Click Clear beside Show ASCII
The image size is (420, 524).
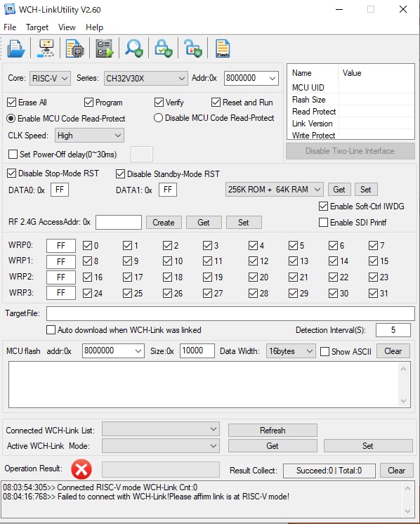coord(393,351)
